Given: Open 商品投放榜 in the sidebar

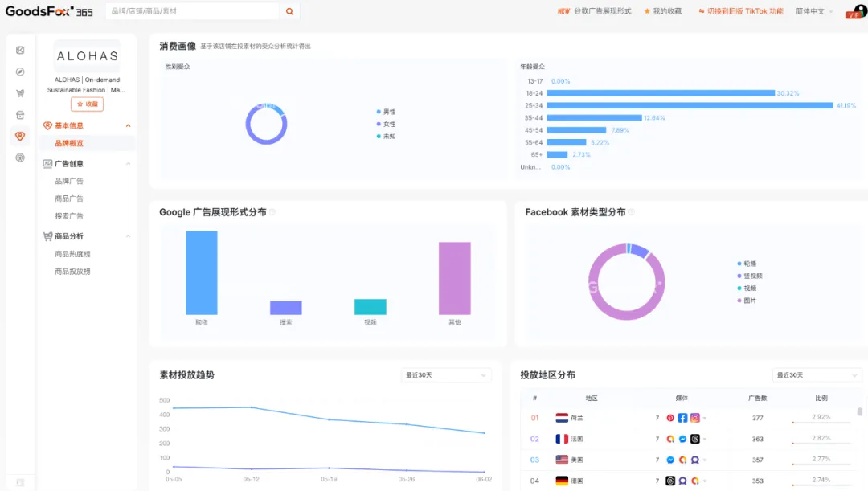Looking at the screenshot, I should click(72, 272).
